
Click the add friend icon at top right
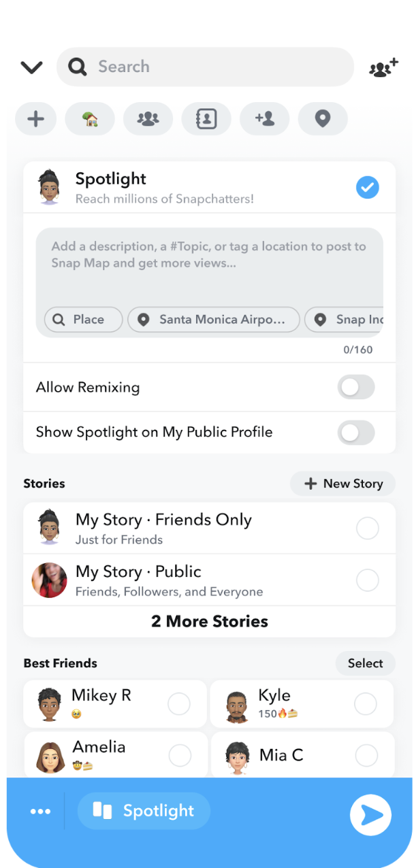tap(383, 67)
